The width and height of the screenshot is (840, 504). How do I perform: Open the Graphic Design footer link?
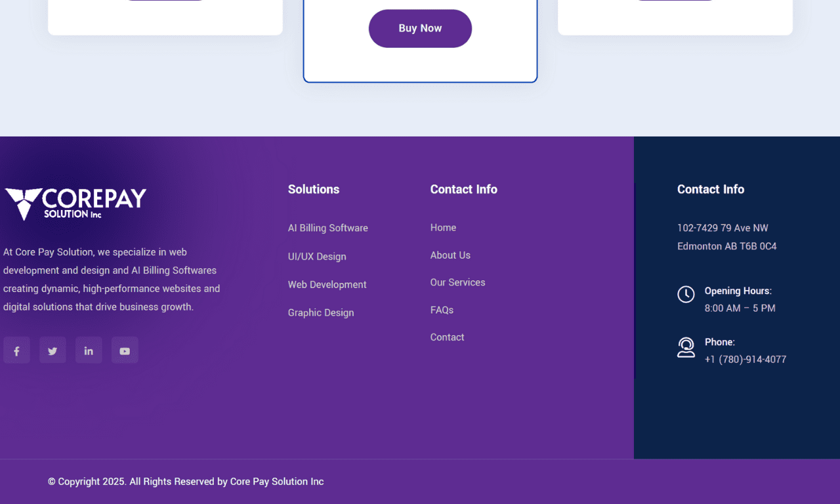coord(321,313)
